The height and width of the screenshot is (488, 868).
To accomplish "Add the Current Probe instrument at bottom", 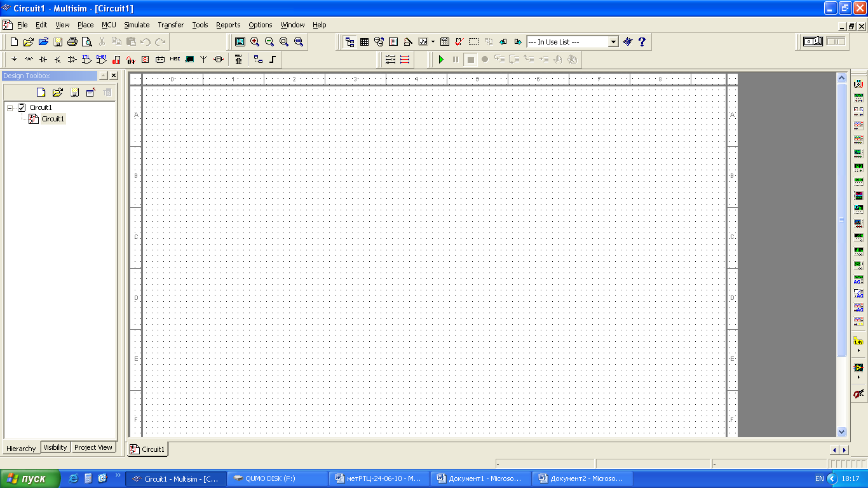I will [x=859, y=394].
